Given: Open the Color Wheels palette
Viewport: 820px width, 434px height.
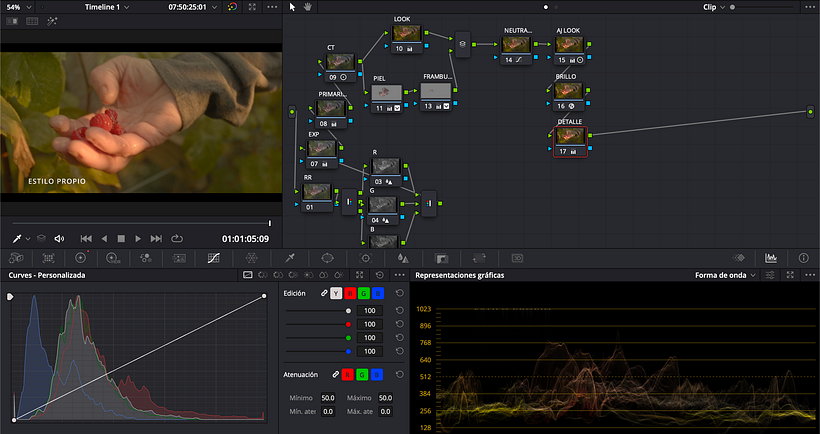Looking at the screenshot, I should (81, 258).
